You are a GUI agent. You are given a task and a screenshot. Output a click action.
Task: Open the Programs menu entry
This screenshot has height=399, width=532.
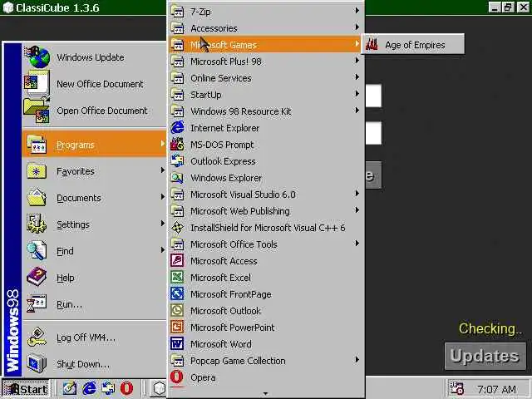point(94,145)
